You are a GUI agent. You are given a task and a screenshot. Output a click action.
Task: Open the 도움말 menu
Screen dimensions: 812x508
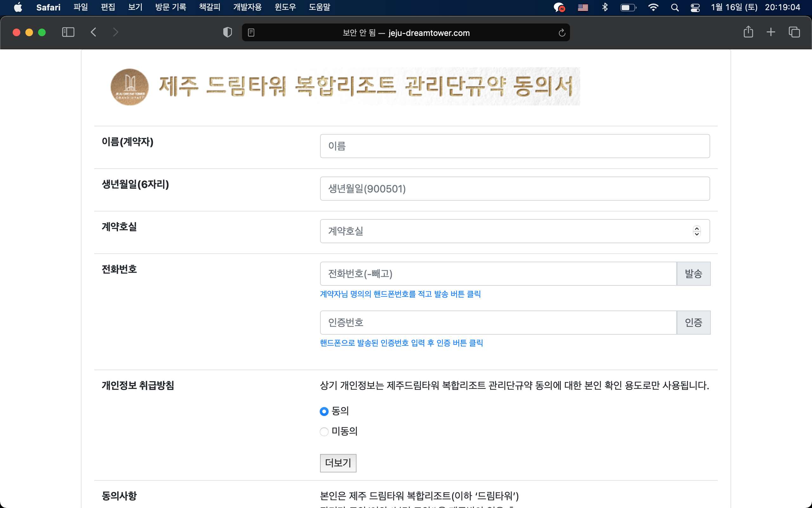click(x=319, y=7)
